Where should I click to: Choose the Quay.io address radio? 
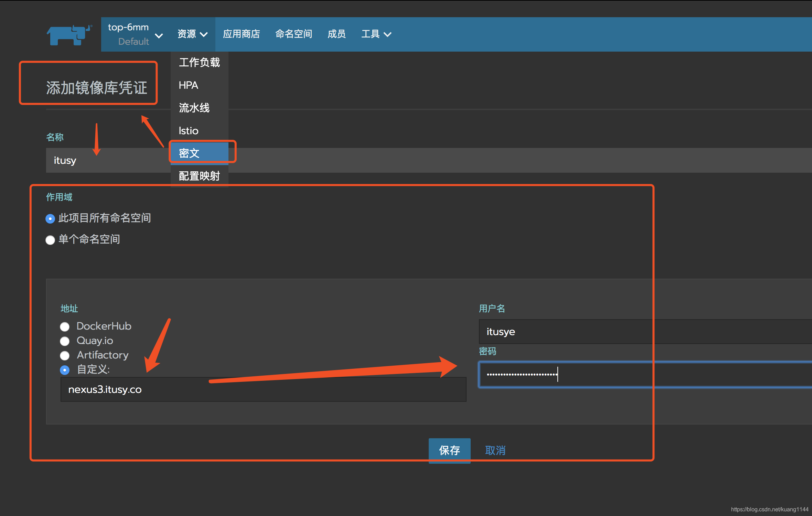coord(65,341)
